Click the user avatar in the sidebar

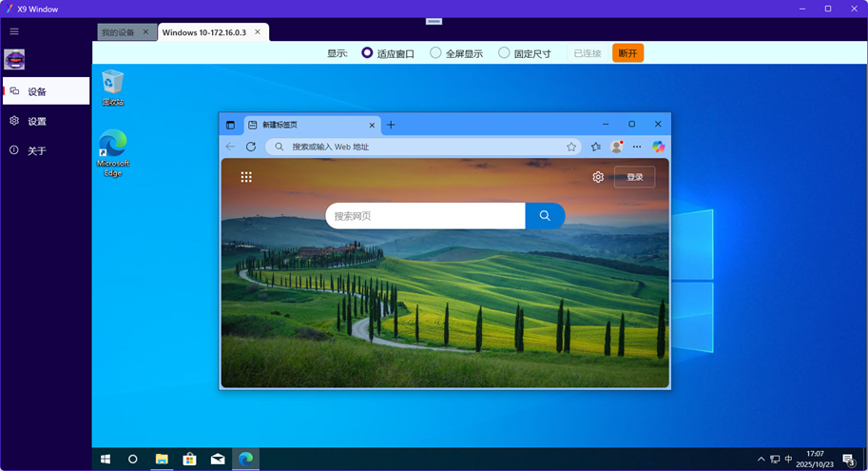(x=14, y=60)
